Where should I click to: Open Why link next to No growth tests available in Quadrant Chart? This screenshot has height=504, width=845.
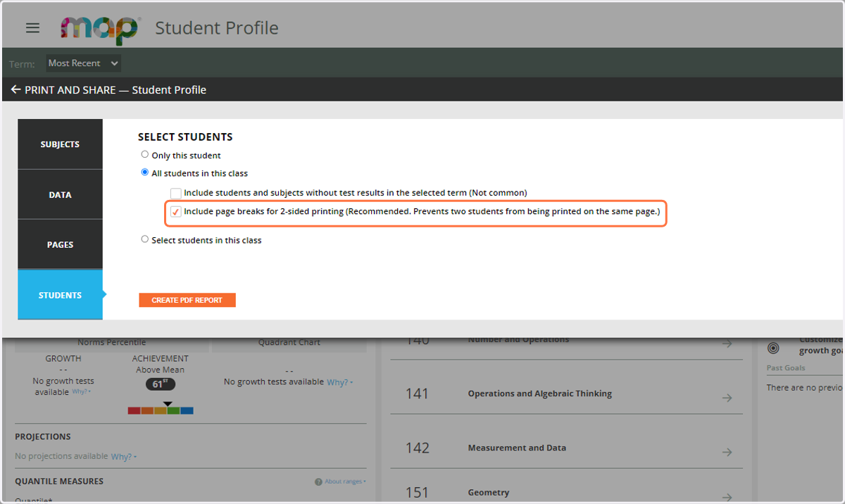(x=339, y=382)
